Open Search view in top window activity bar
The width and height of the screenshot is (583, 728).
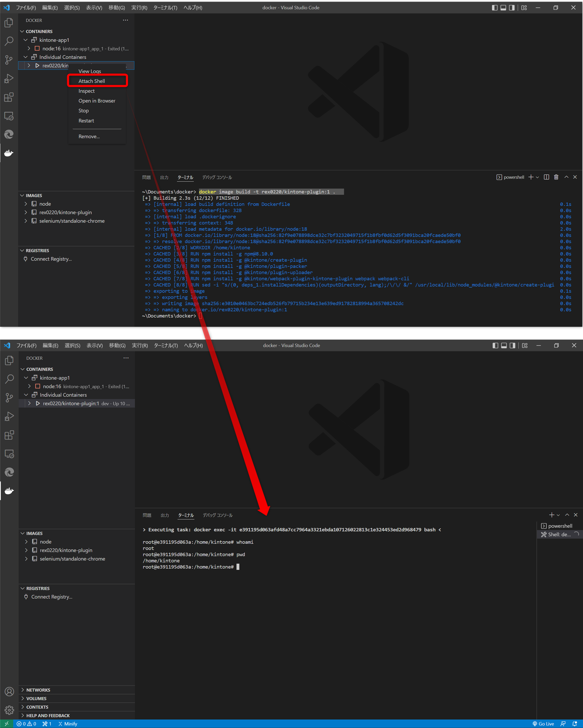tap(9, 41)
